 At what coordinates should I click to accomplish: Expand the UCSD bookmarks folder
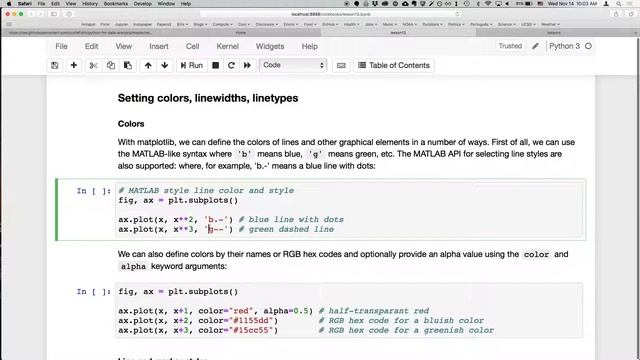[528, 24]
